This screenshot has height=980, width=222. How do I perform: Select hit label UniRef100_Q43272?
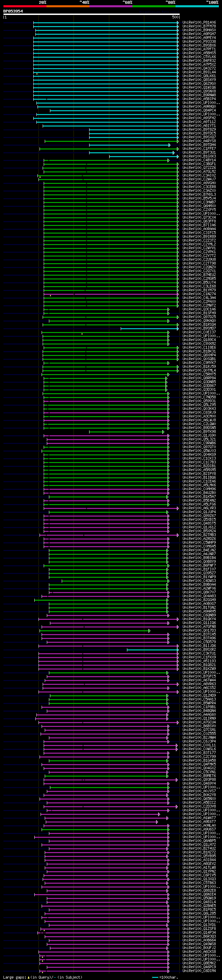(199, 68)
